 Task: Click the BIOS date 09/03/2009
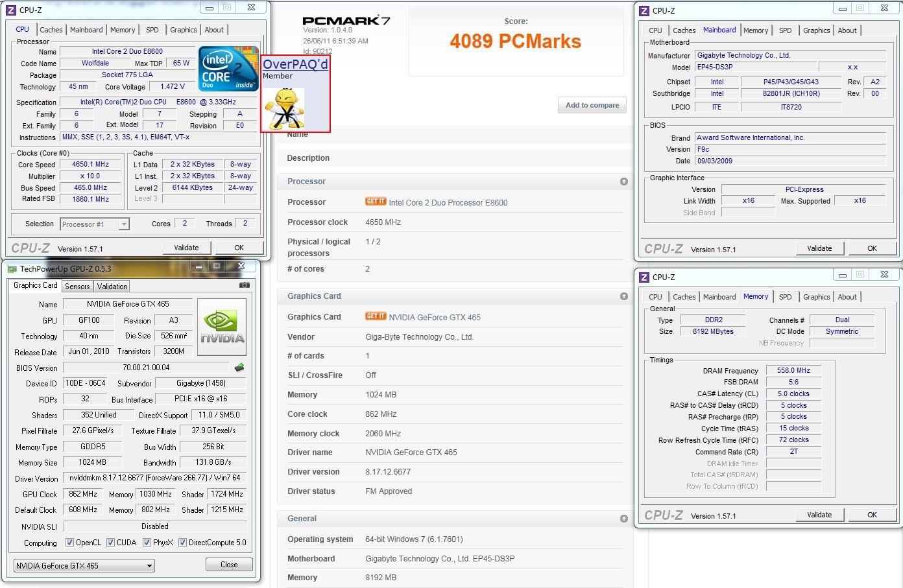tap(790, 161)
